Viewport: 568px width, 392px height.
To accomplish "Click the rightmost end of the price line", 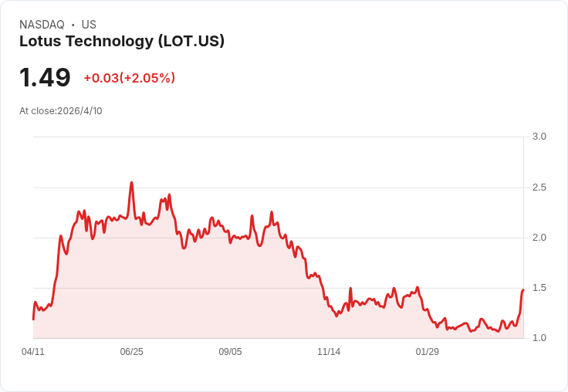I will click(523, 290).
